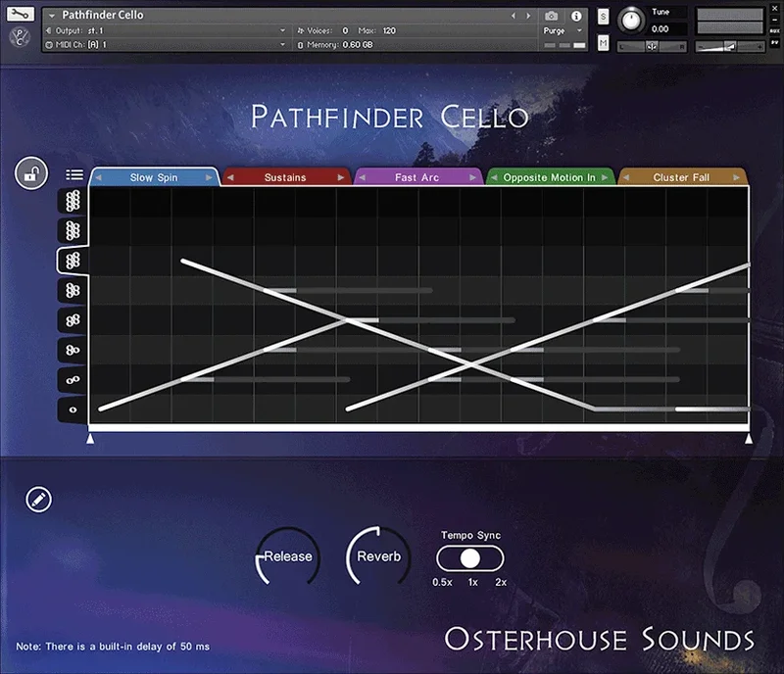Image resolution: width=784 pixels, height=674 pixels.
Task: Switch to Opposite Motion In tab
Action: click(x=549, y=177)
